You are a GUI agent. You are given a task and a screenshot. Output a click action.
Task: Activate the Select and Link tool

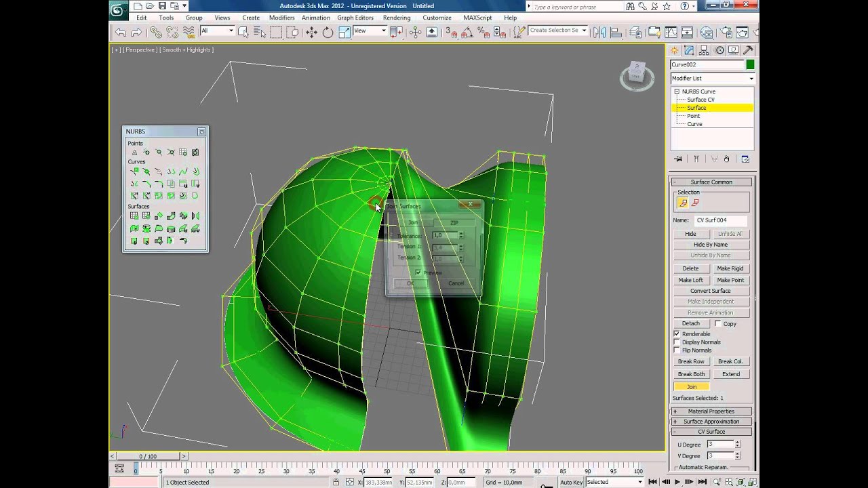coord(156,32)
